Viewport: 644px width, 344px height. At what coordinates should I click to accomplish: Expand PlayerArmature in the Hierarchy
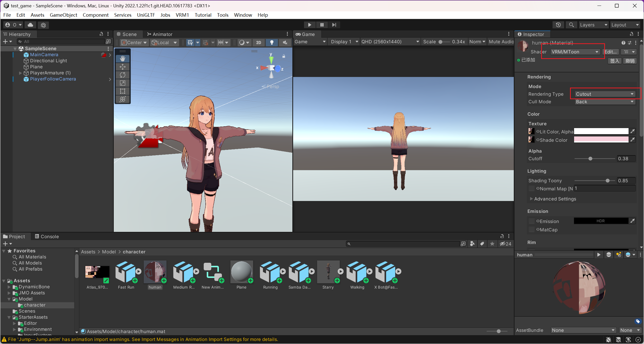pyautogui.click(x=20, y=73)
